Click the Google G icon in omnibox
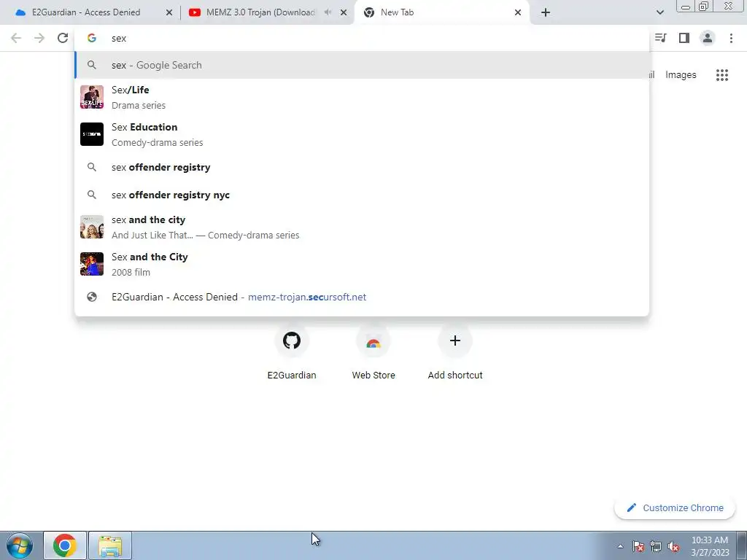Screen dimensions: 747x560 coord(91,38)
